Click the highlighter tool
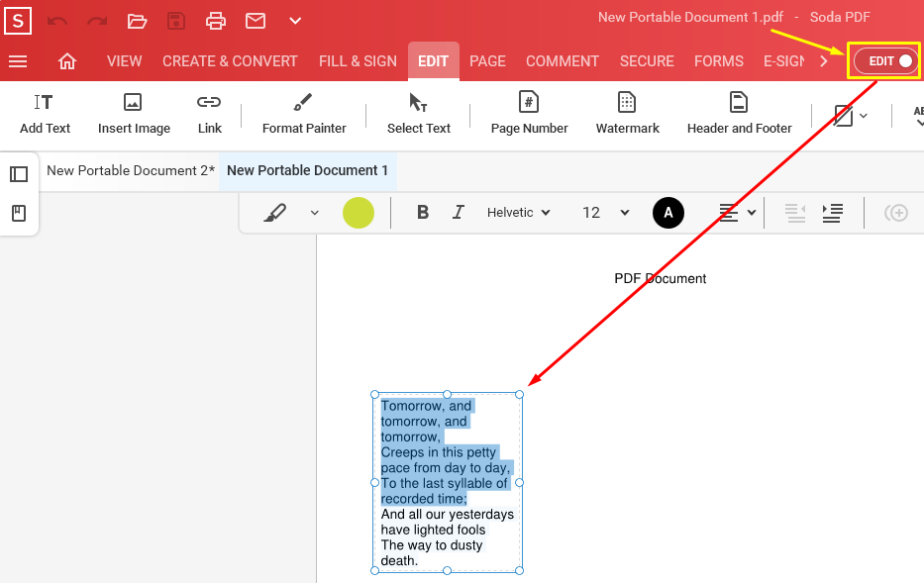This screenshot has width=924, height=583. (275, 213)
